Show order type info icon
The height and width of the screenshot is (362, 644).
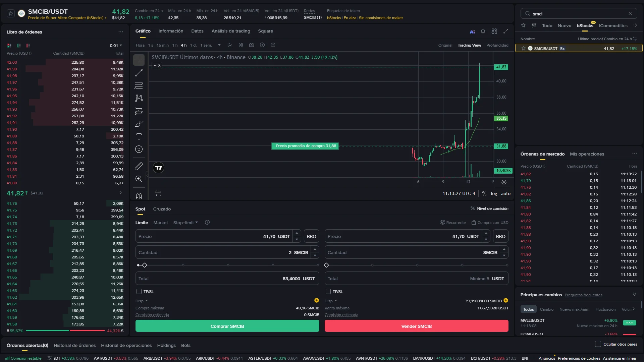pos(207,222)
